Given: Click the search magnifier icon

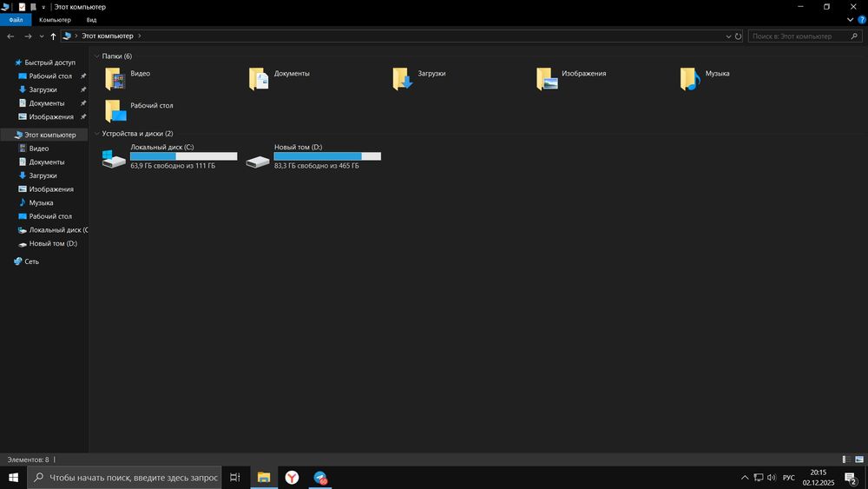Looking at the screenshot, I should (854, 36).
